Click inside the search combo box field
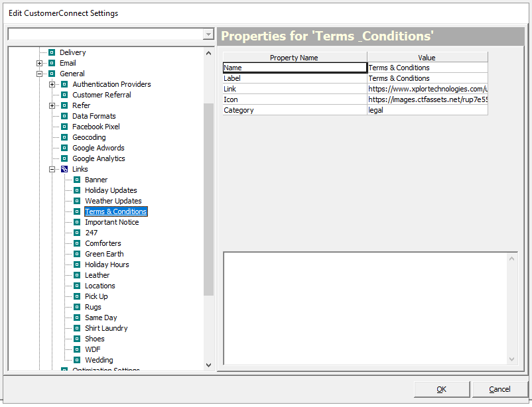 point(106,34)
